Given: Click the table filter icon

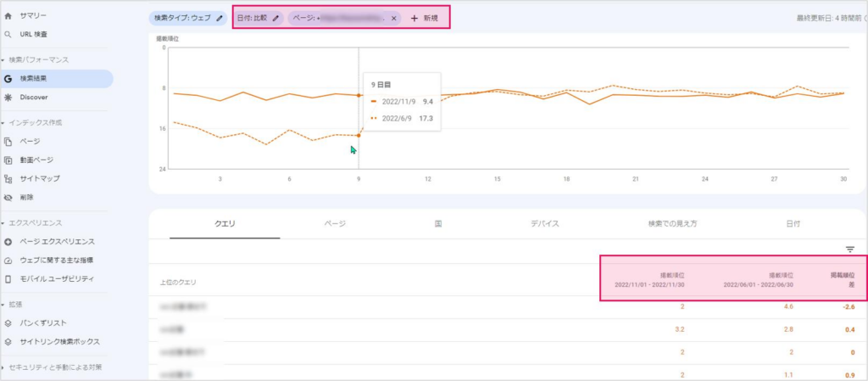Looking at the screenshot, I should click(x=849, y=249).
